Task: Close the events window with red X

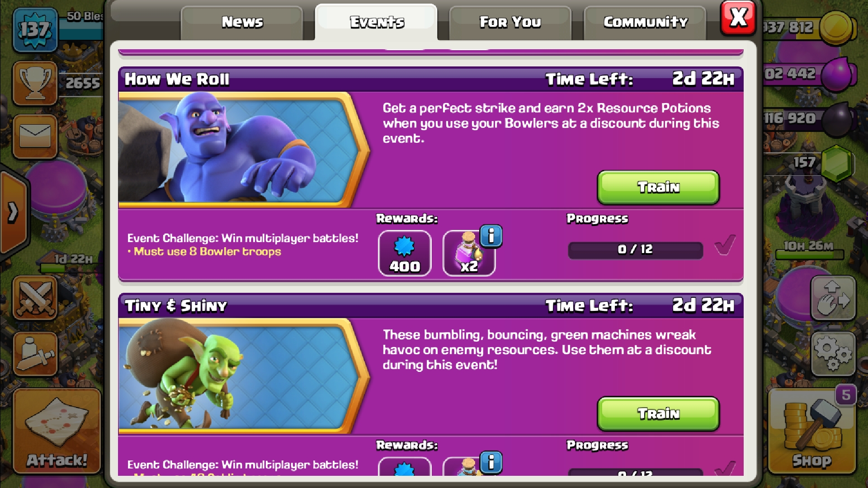Action: pos(738,18)
